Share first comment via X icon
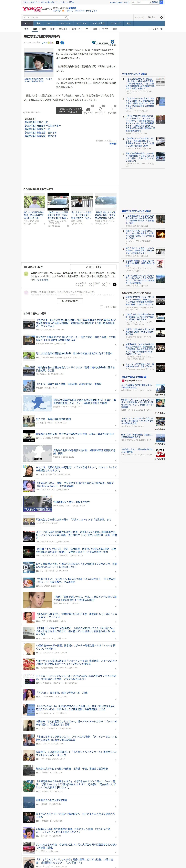The image size is (186, 868). tap(115, 285)
